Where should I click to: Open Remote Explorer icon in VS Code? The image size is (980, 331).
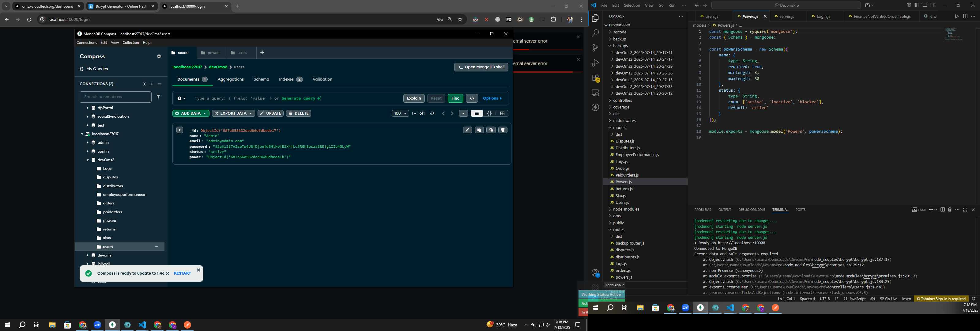pyautogui.click(x=595, y=93)
